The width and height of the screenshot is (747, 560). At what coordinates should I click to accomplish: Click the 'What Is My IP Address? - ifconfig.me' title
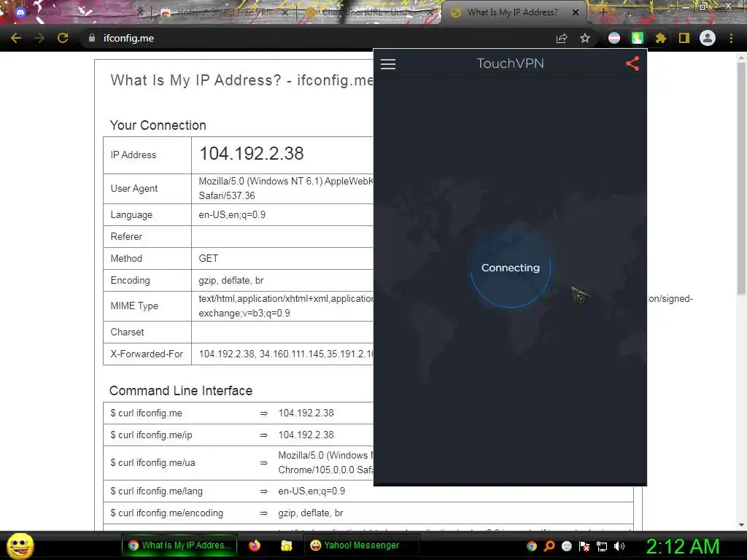click(241, 80)
